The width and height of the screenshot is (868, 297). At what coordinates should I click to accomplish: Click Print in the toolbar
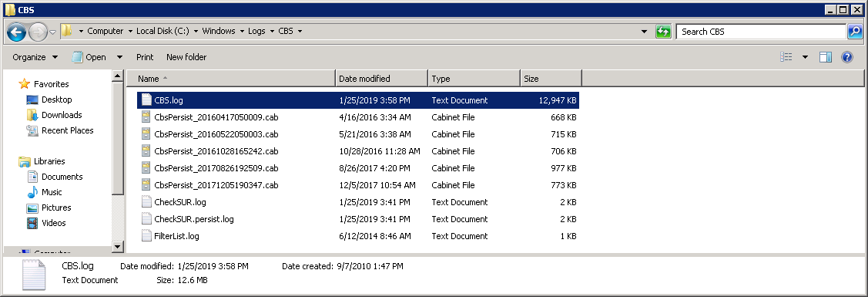click(x=145, y=57)
